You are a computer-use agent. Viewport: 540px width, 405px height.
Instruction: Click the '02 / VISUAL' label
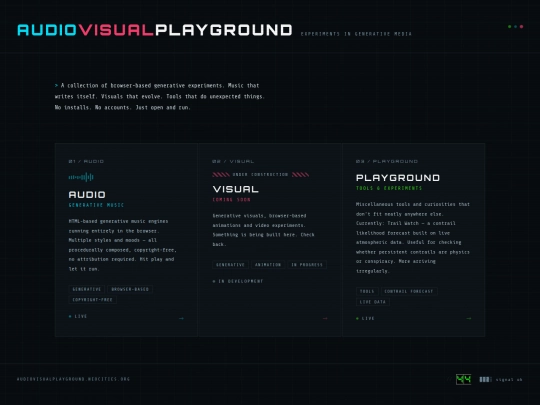point(233,161)
